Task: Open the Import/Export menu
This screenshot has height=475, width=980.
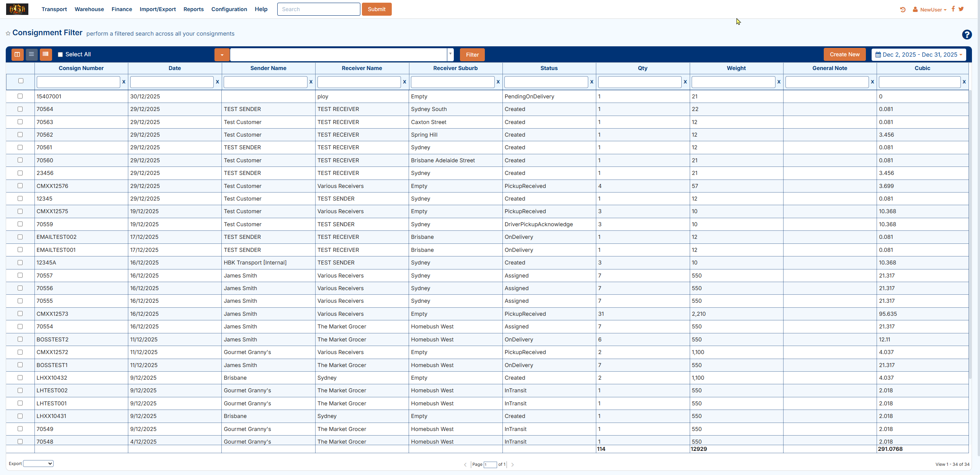Action: point(157,9)
